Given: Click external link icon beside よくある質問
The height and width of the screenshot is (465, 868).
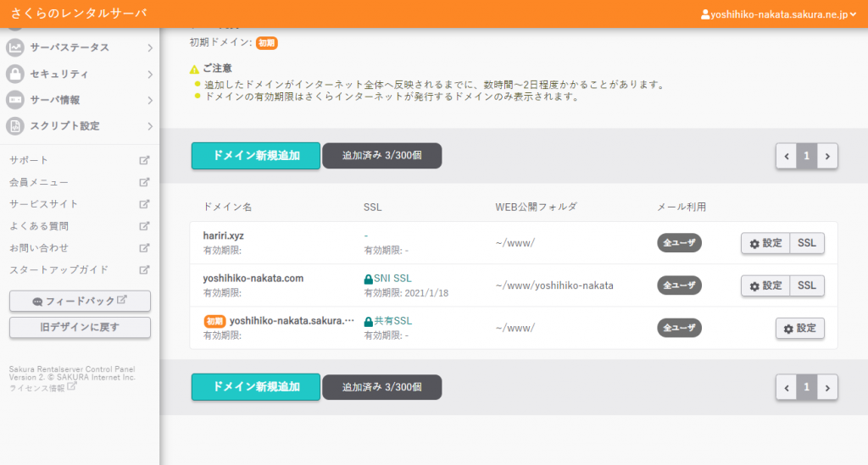Looking at the screenshot, I should pos(144,226).
